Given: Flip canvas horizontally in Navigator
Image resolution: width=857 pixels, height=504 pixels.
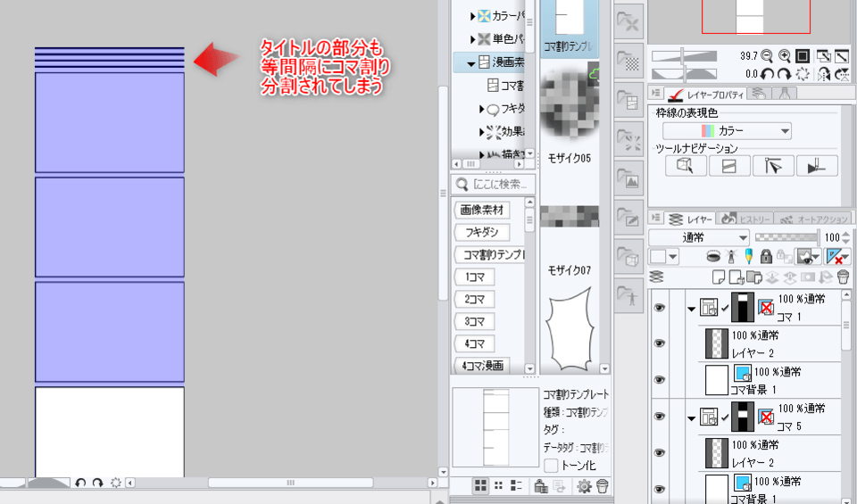Looking at the screenshot, I should pos(824,74).
